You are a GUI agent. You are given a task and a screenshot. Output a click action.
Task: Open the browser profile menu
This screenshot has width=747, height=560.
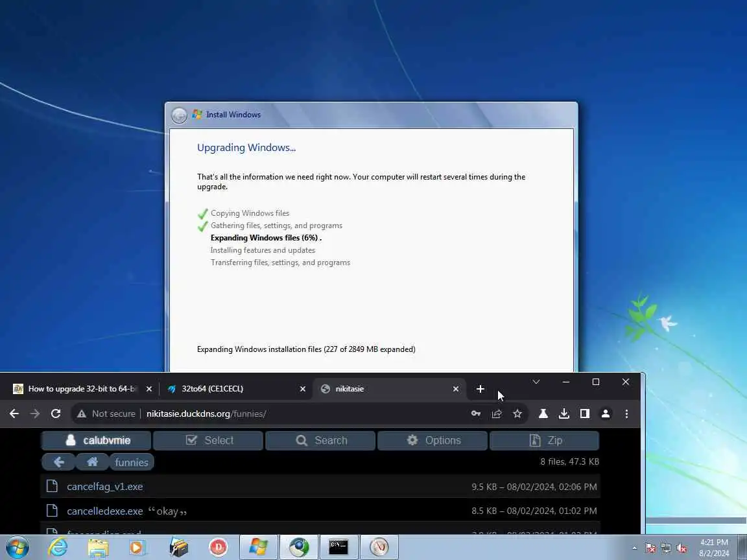point(606,414)
